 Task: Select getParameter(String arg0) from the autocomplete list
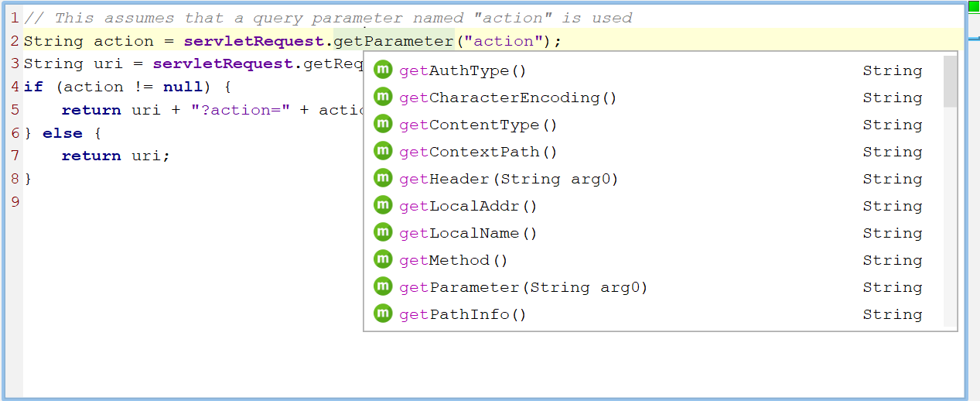(x=523, y=287)
